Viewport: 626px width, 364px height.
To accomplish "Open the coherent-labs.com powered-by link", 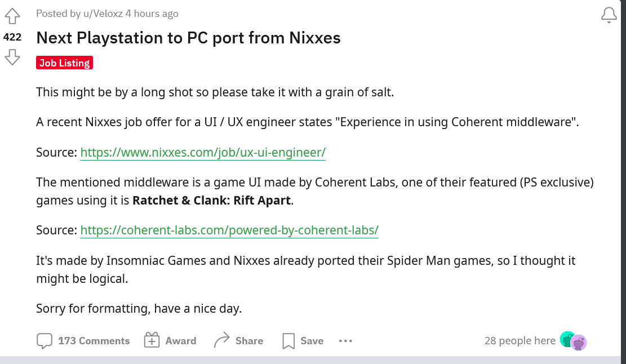I will click(229, 230).
